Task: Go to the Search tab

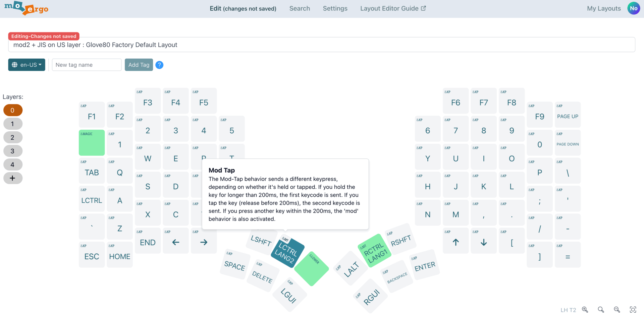Action: (x=300, y=8)
